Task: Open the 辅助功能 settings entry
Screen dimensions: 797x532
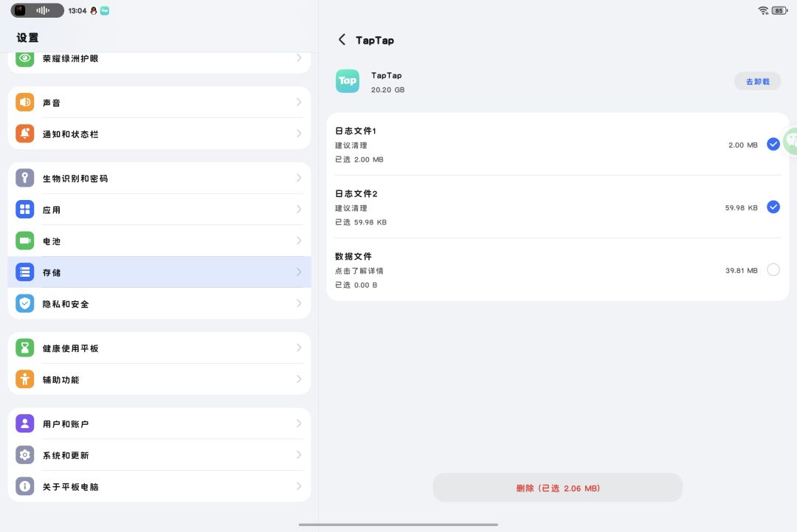Action: (x=159, y=379)
